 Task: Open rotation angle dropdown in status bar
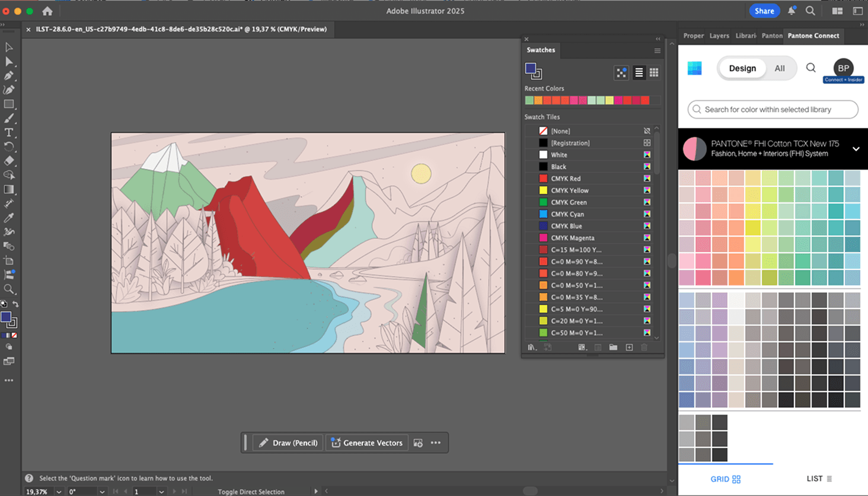pos(102,491)
